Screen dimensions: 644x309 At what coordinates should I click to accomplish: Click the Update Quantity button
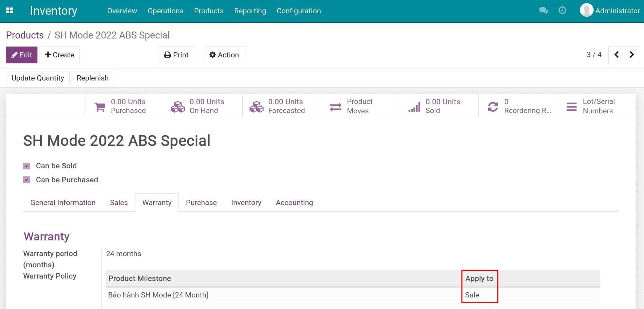pos(38,78)
